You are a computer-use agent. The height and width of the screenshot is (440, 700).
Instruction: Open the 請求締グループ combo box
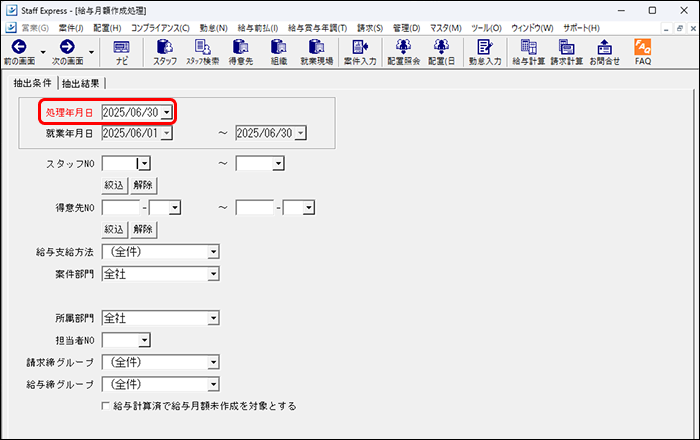(x=161, y=362)
